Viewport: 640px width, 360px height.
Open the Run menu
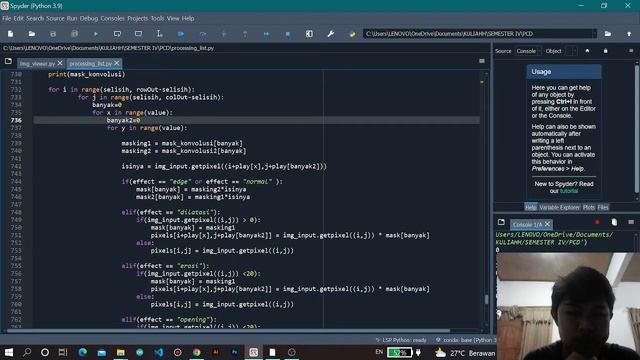pyautogui.click(x=72, y=18)
